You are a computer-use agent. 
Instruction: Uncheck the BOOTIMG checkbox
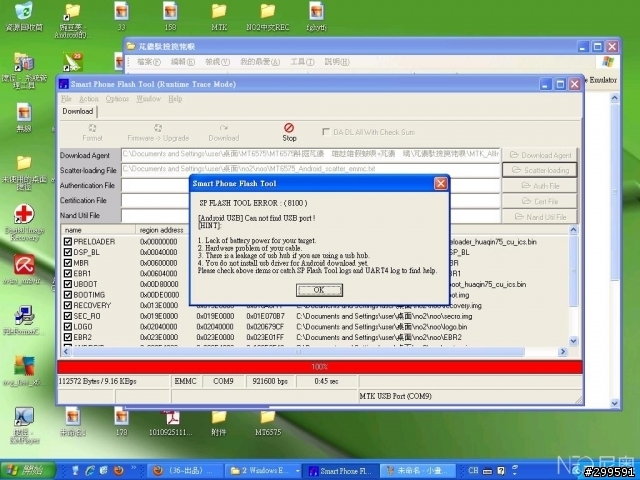pyautogui.click(x=68, y=295)
